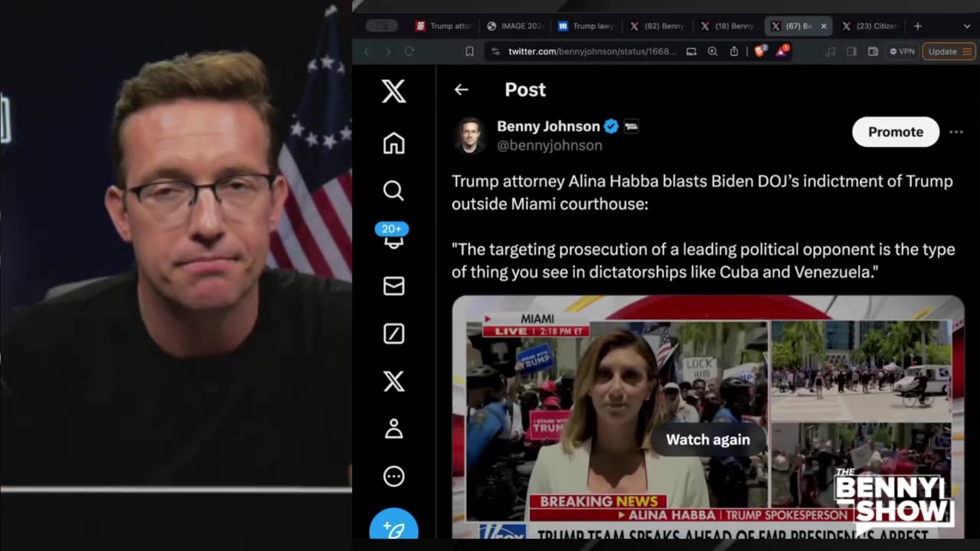
Task: Click the 'Post' heading text
Action: point(525,90)
